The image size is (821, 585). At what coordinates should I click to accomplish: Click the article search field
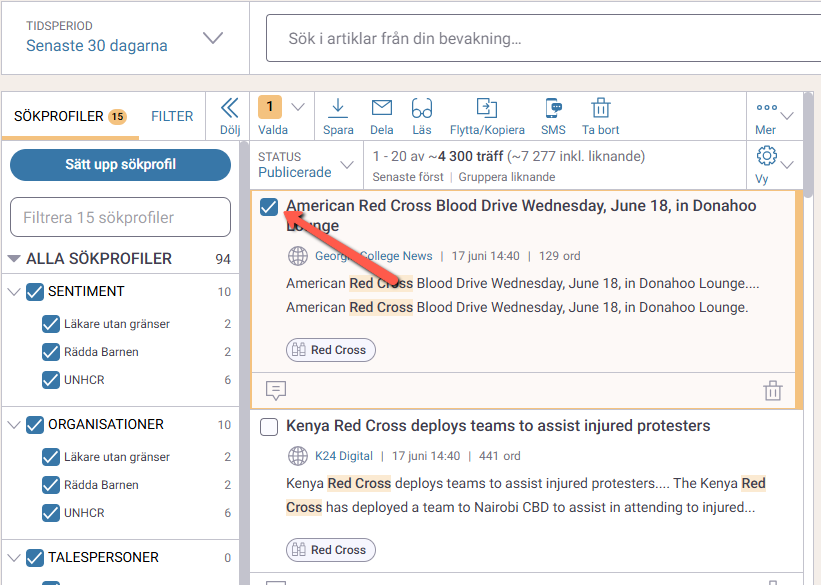(543, 38)
